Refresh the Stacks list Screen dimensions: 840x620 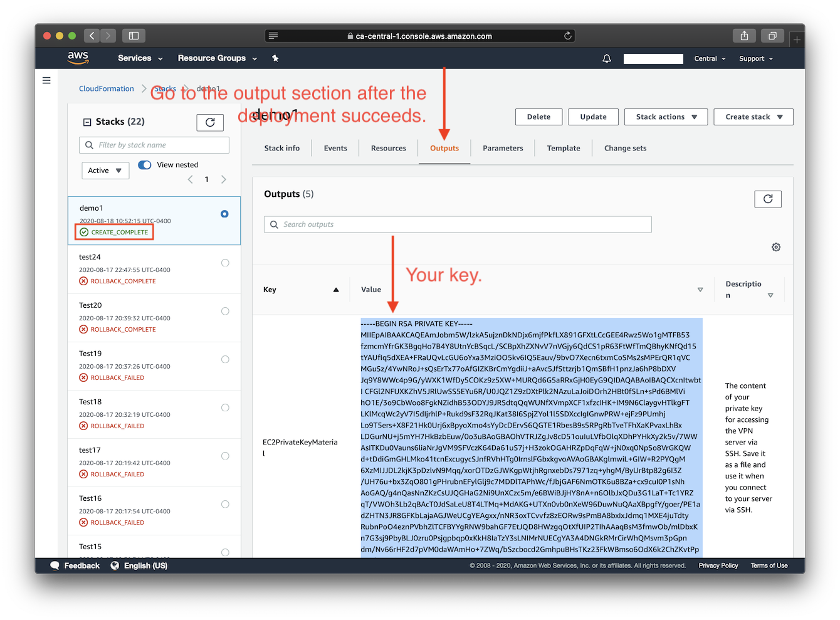tap(210, 122)
